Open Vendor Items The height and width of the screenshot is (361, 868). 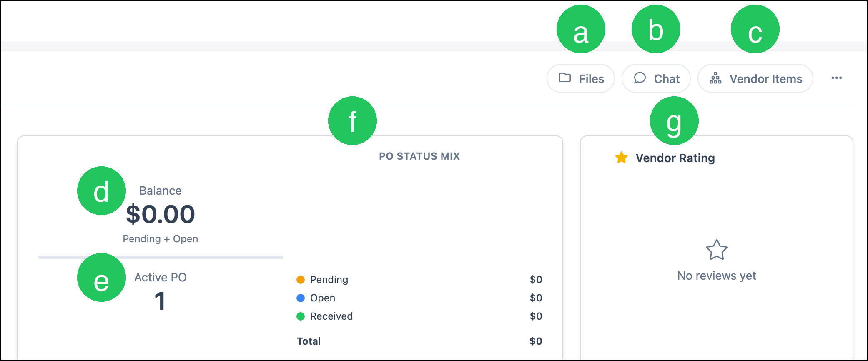pos(755,78)
